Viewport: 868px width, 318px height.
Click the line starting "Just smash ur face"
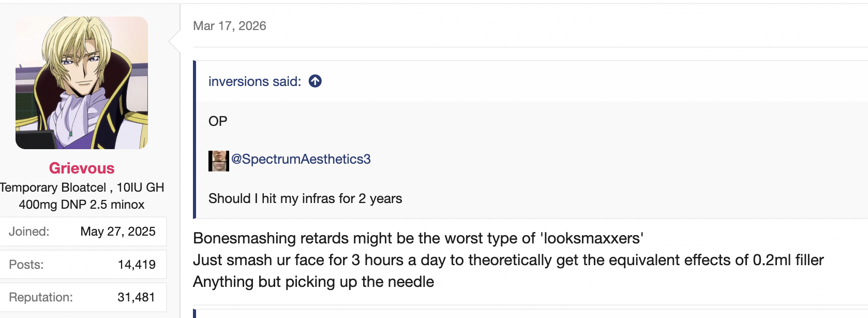508,260
